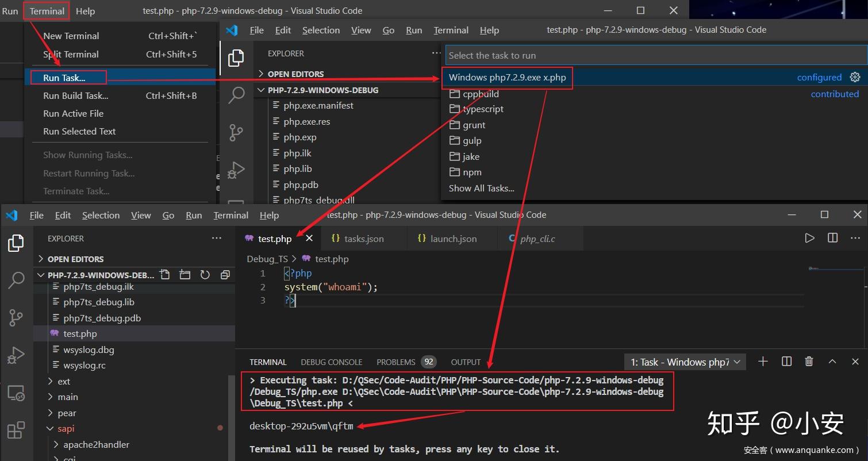
Task: Choose Run Active File from the Terminal menu
Action: pos(74,113)
